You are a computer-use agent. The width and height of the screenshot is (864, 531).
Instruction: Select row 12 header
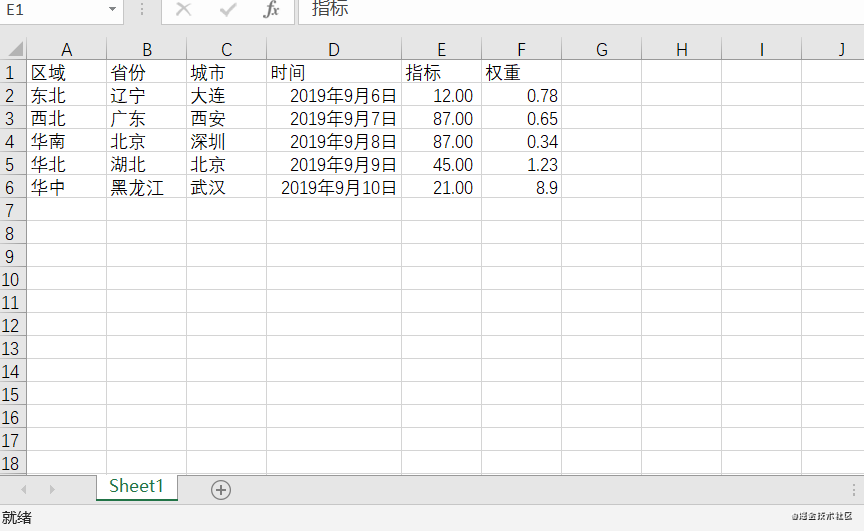(x=13, y=325)
